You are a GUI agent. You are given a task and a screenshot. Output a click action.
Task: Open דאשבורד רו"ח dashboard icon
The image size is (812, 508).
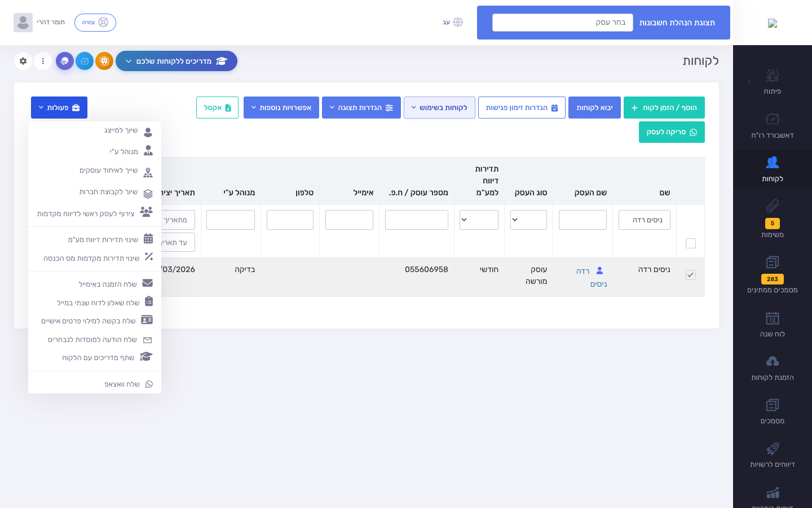[772, 119]
